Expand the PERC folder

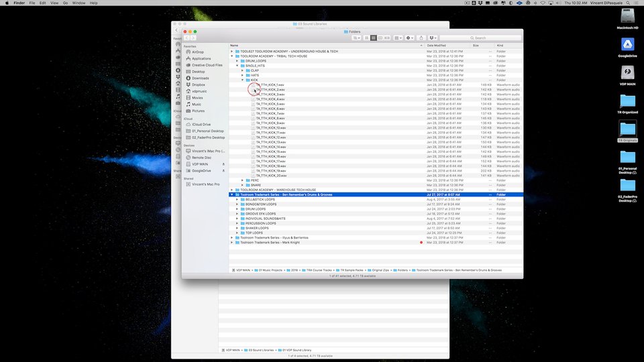pyautogui.click(x=242, y=180)
